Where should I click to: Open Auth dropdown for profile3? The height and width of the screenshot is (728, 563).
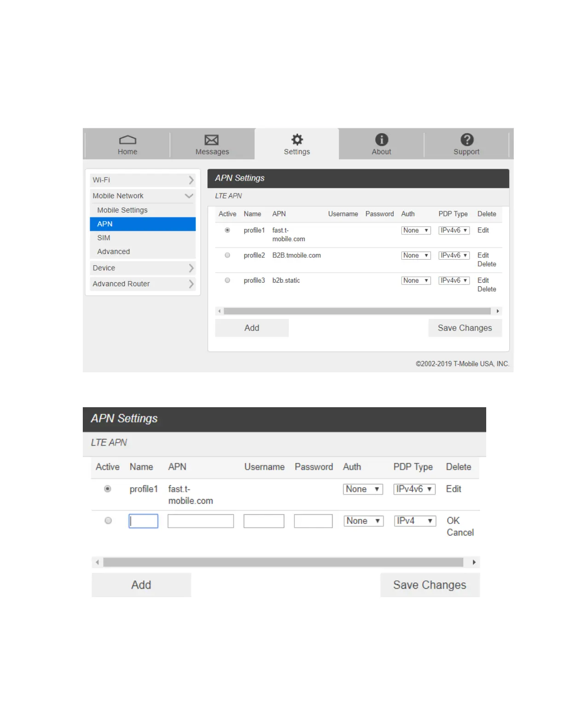(x=416, y=280)
